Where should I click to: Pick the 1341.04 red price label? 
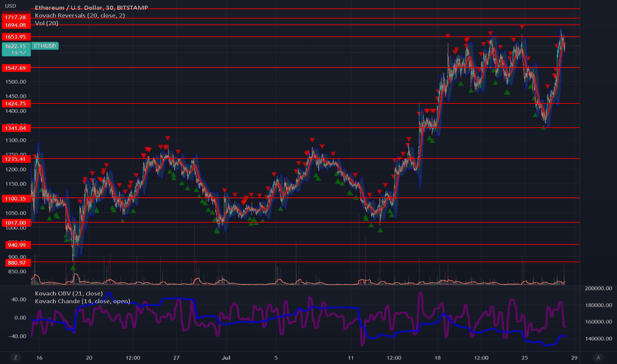pyautogui.click(x=16, y=128)
